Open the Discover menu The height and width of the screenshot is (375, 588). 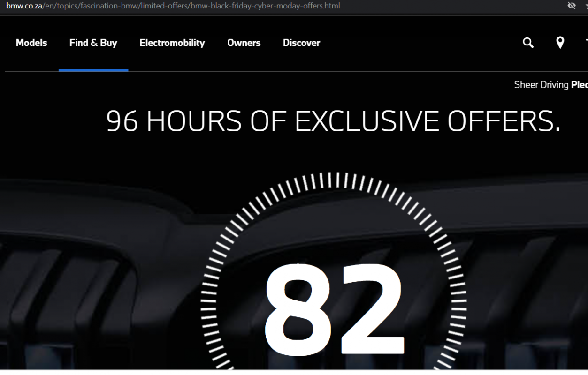pos(301,43)
